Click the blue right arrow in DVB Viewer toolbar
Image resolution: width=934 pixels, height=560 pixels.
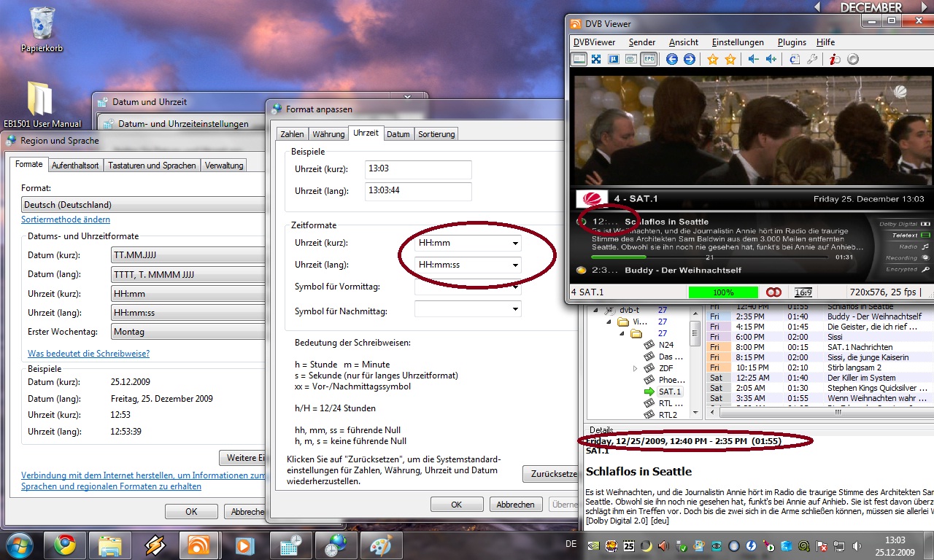(690, 59)
